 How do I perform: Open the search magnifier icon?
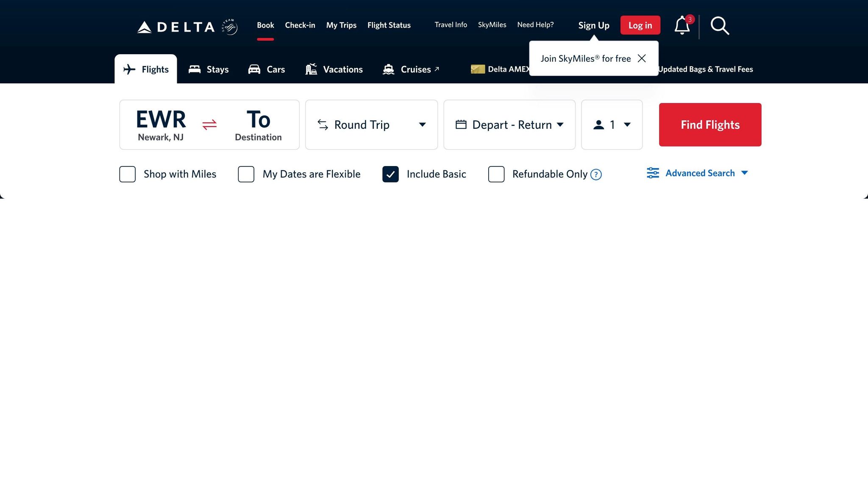click(x=720, y=26)
